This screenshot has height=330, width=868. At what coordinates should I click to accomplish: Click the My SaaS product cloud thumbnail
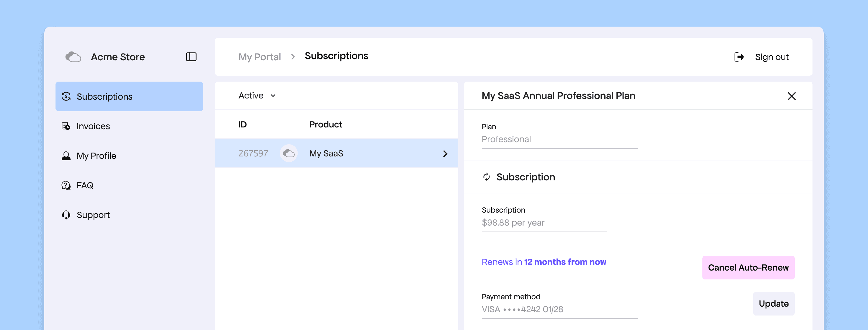tap(288, 153)
